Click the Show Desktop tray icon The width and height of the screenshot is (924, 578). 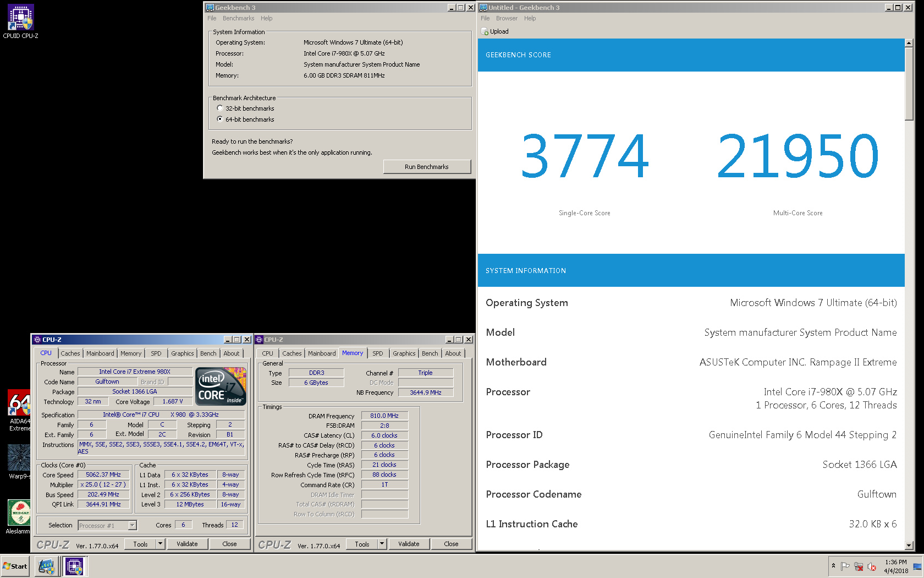(x=917, y=566)
